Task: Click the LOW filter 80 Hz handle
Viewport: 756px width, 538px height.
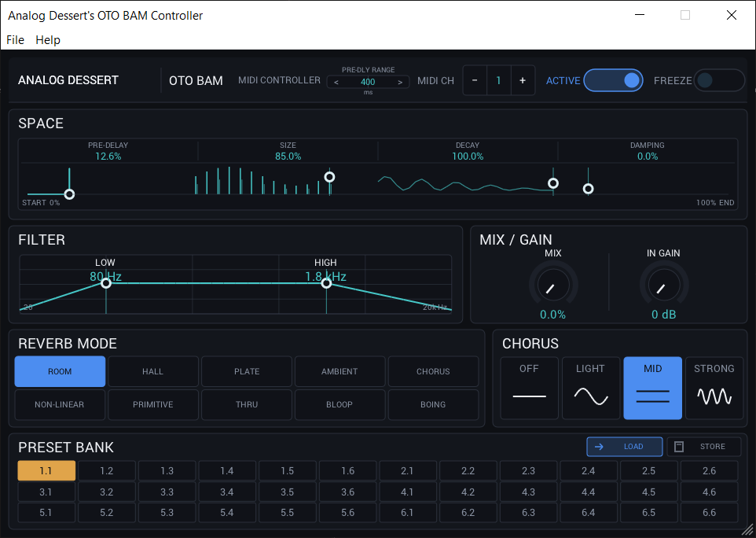Action: 106,283
